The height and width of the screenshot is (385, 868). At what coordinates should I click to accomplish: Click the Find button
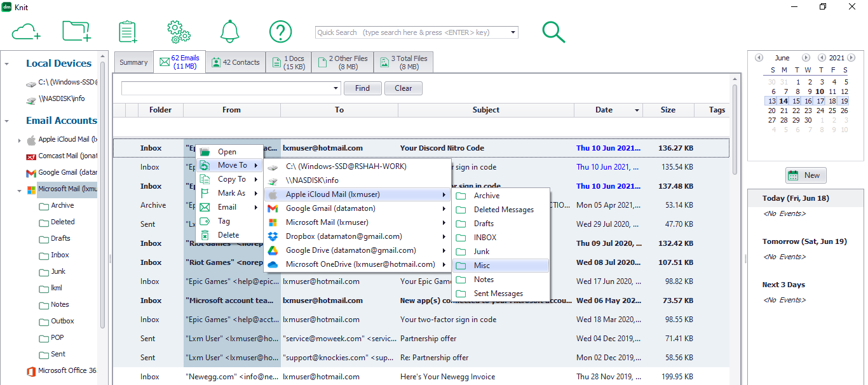(x=363, y=88)
